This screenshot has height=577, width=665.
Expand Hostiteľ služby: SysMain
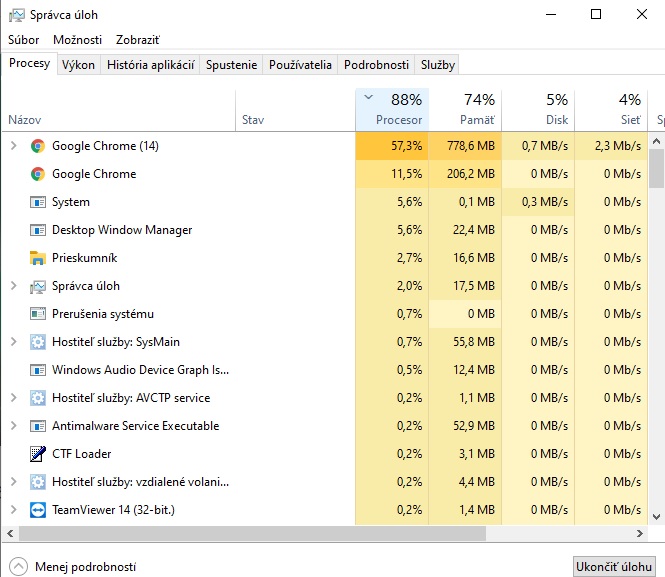[x=14, y=342]
